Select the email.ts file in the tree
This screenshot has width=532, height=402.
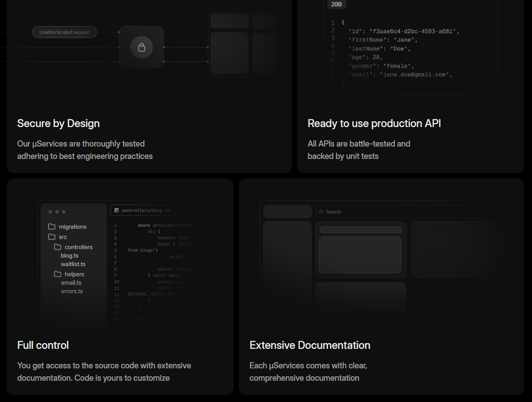coord(71,282)
